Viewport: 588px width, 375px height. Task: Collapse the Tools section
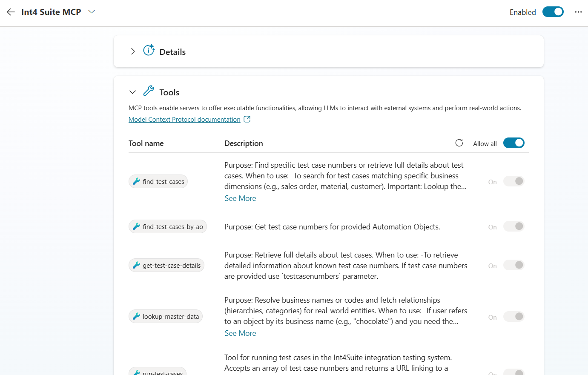pyautogui.click(x=133, y=92)
